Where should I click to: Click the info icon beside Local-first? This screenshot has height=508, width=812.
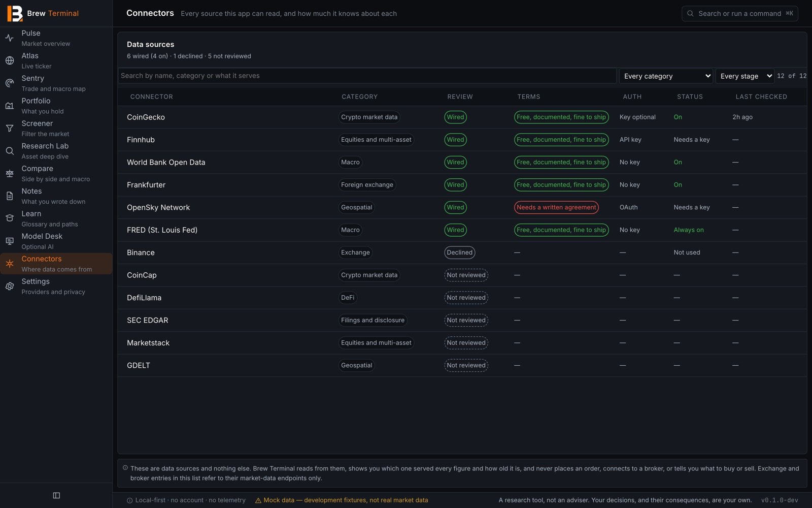(130, 500)
